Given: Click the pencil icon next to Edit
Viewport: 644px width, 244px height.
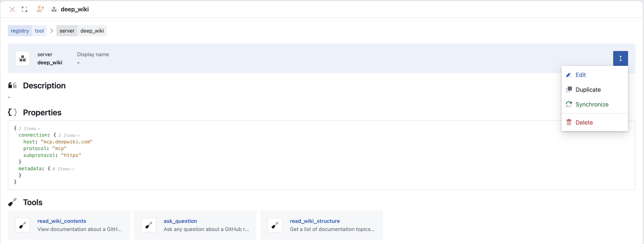Looking at the screenshot, I should [x=569, y=75].
